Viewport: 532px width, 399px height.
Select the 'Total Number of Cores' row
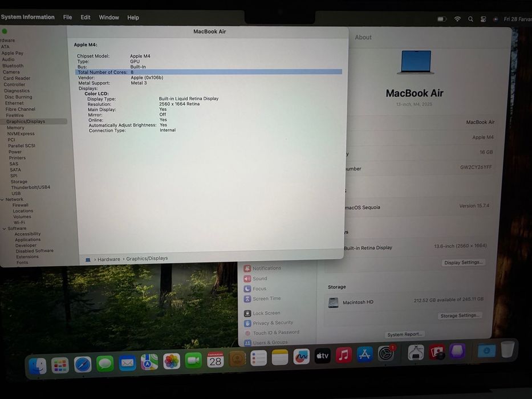(209, 72)
